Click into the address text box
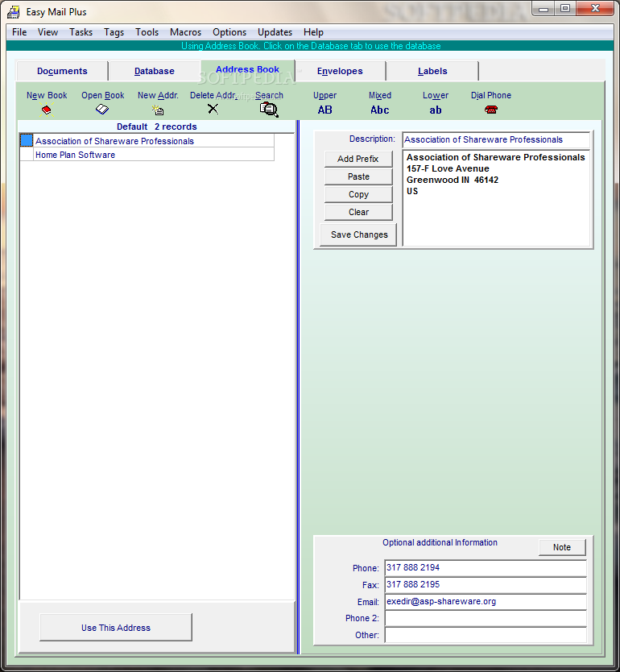The width and height of the screenshot is (620, 672). coord(497,198)
